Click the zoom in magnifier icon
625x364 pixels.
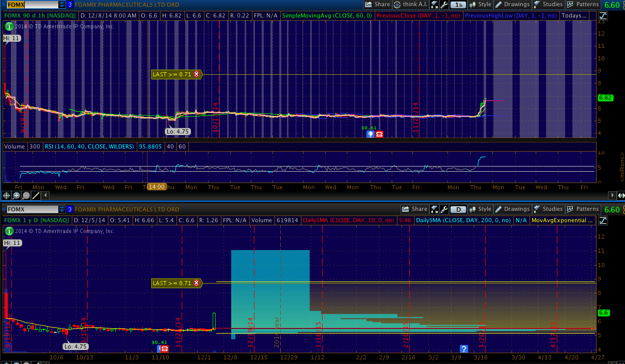pos(16,195)
